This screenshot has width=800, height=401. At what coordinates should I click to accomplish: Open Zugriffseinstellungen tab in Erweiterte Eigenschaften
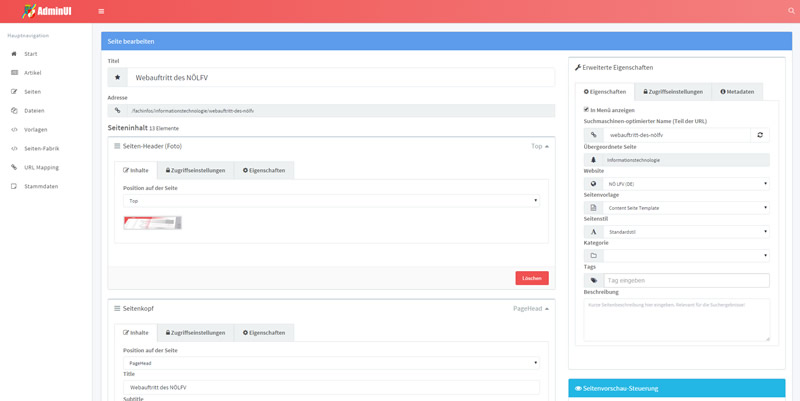point(672,92)
